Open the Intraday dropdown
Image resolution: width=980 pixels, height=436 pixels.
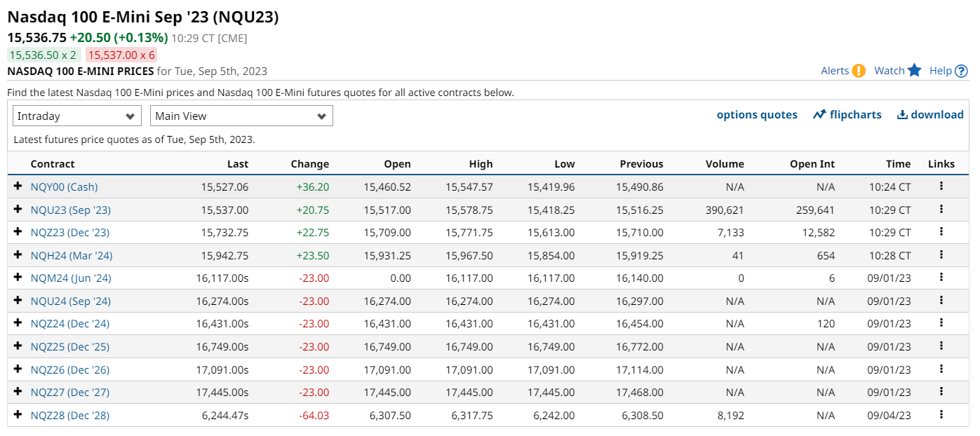(x=77, y=116)
